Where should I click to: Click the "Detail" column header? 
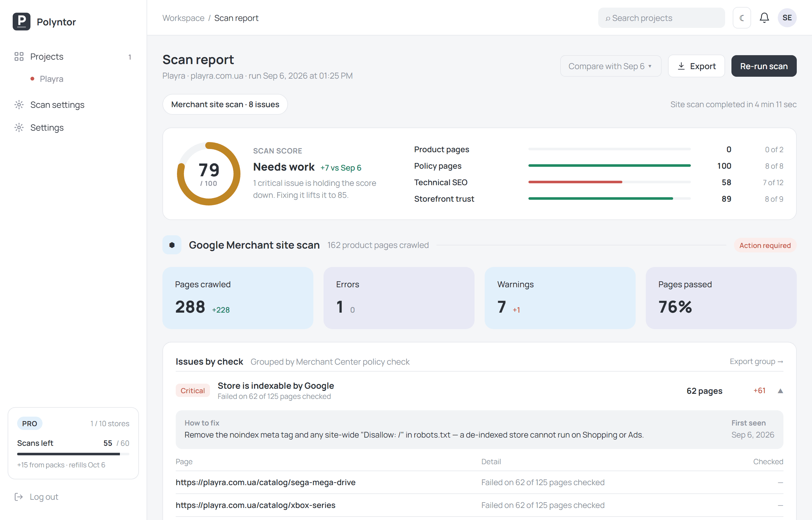click(491, 461)
